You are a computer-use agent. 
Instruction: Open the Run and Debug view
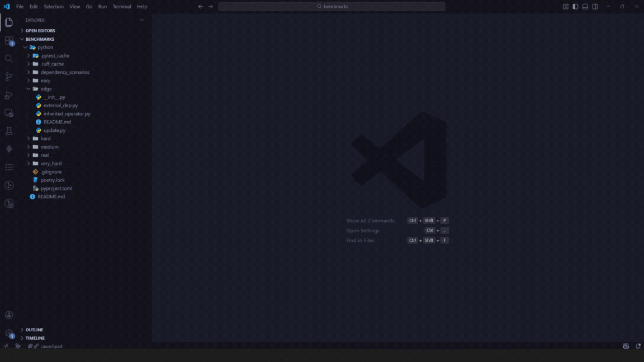9,95
